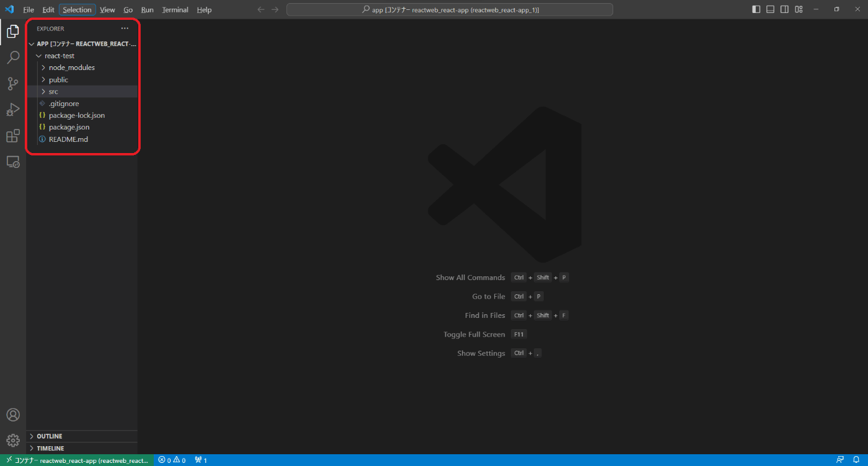Open the Explorer view in activity bar
The image size is (868, 466).
click(12, 32)
